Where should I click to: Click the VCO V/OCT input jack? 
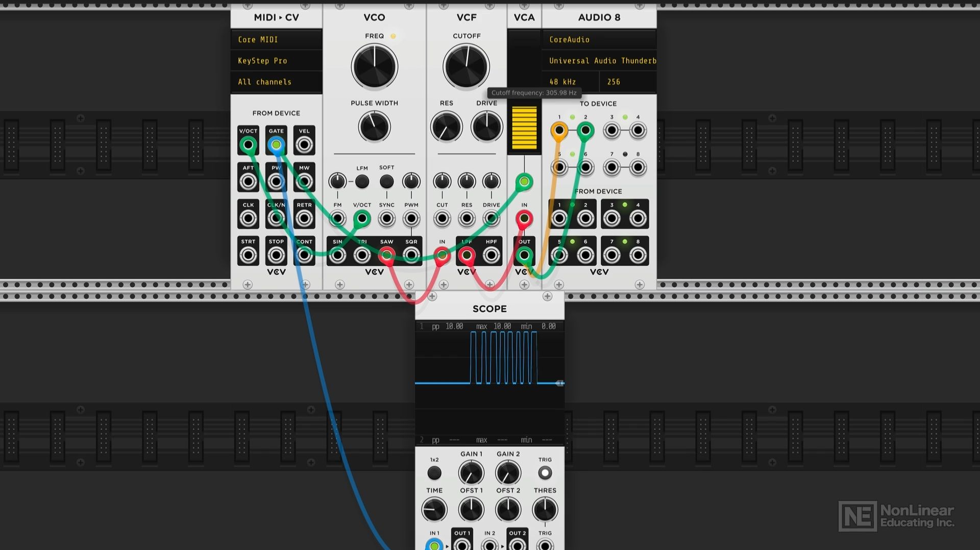[x=362, y=219]
